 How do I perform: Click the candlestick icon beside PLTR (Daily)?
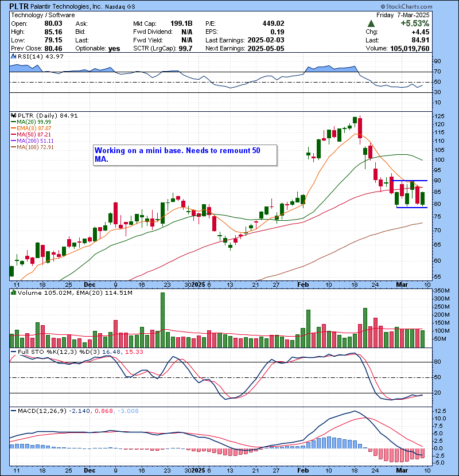pos(13,116)
